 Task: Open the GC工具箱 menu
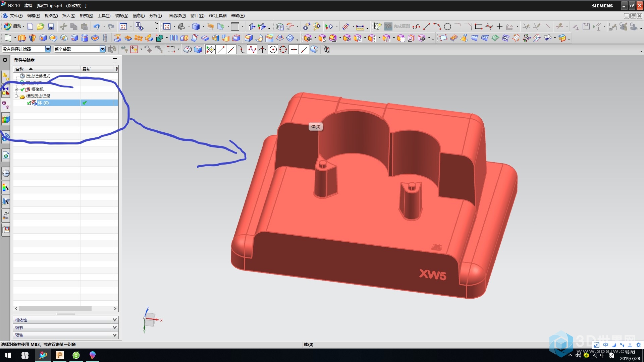pos(218,16)
